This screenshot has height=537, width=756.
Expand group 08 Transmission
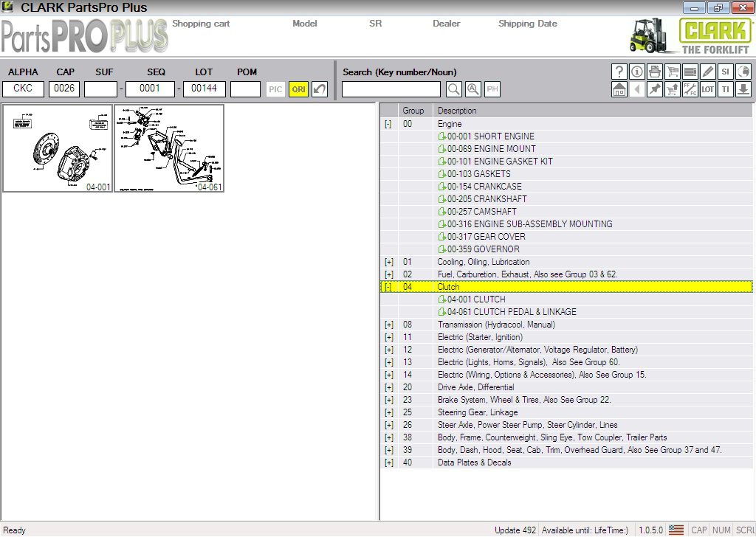(388, 325)
